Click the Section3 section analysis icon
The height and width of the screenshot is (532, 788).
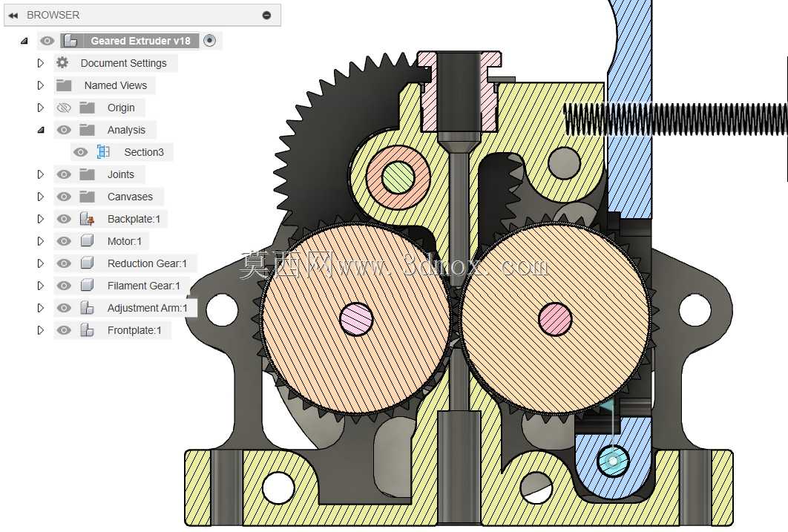coord(103,151)
